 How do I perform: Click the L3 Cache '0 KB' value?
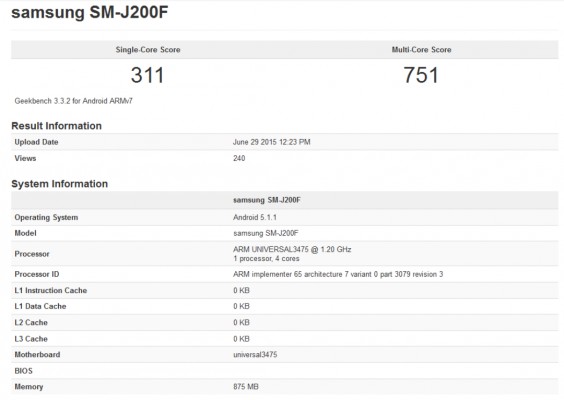click(241, 338)
